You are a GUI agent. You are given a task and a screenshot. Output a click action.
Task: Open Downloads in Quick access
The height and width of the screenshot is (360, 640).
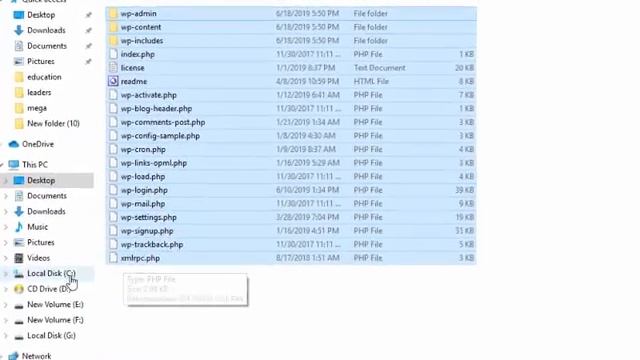click(46, 30)
